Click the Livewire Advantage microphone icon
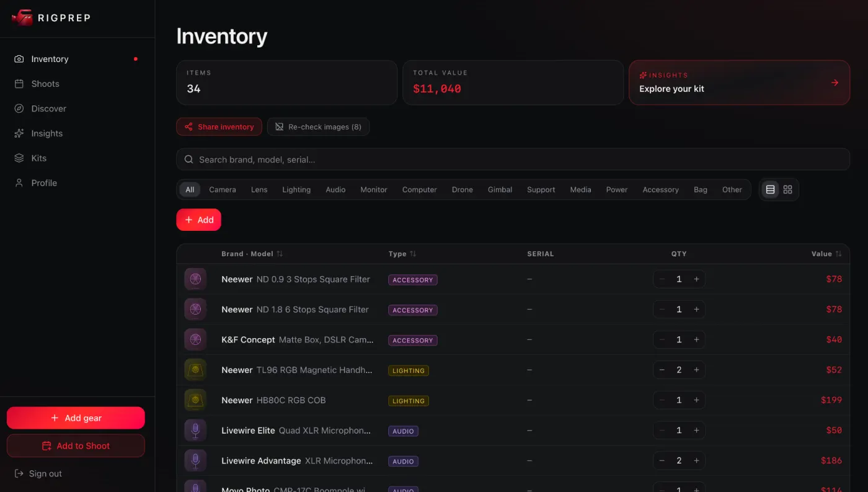This screenshot has width=868, height=492. [195, 461]
